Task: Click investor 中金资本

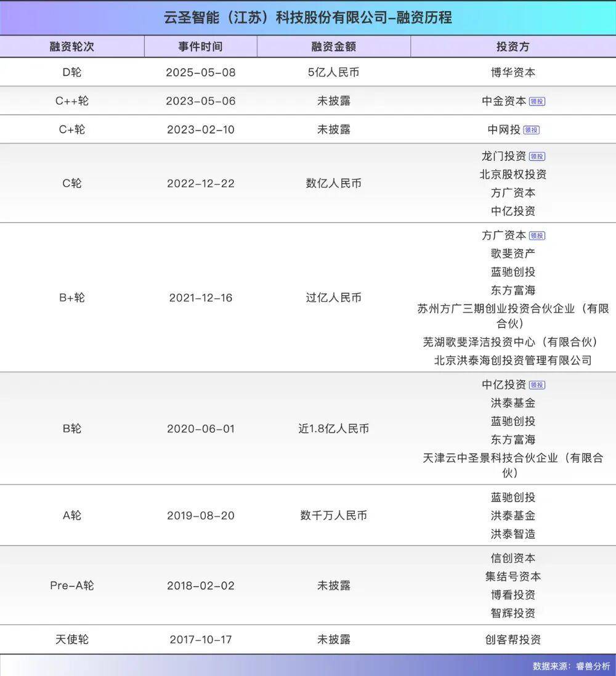Action: click(504, 101)
